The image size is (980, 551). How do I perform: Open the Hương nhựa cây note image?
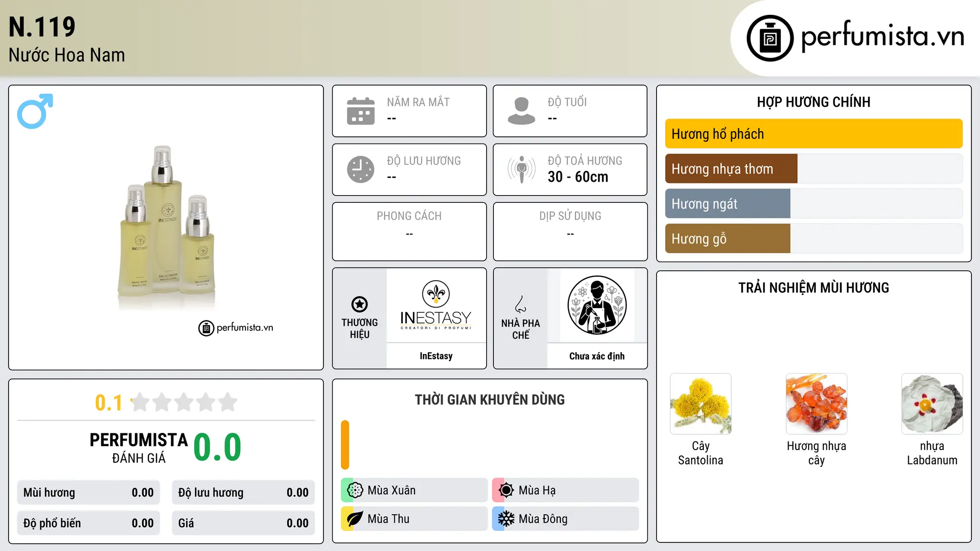(816, 404)
